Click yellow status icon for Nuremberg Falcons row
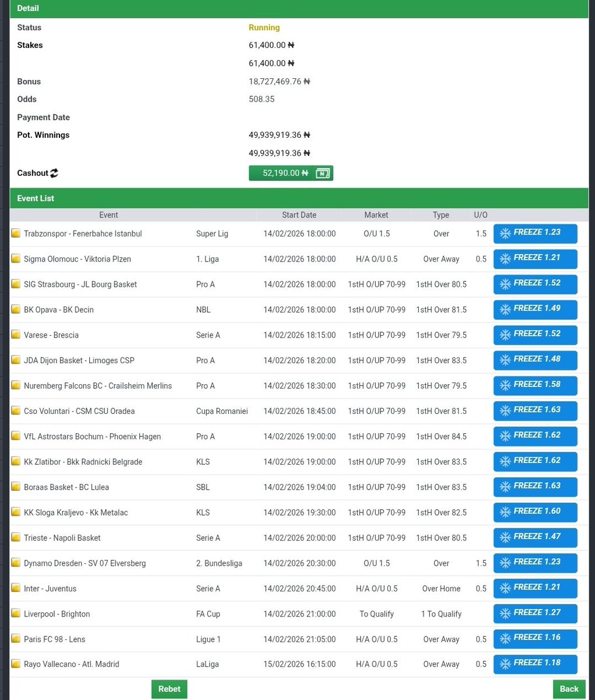Viewport: 595px width, 700px height. [x=16, y=385]
